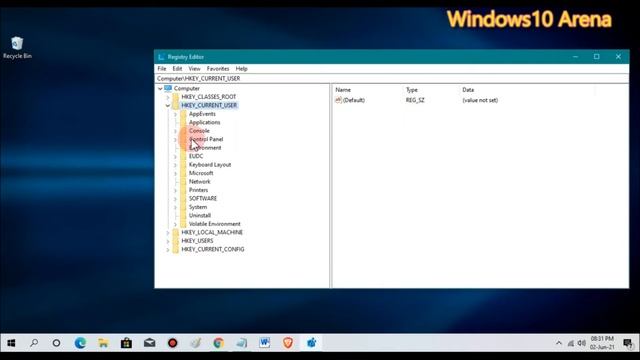Image resolution: width=640 pixels, height=360 pixels.
Task: Collapse the HKEY_CURRENT_USER hive
Action: pyautogui.click(x=168, y=106)
